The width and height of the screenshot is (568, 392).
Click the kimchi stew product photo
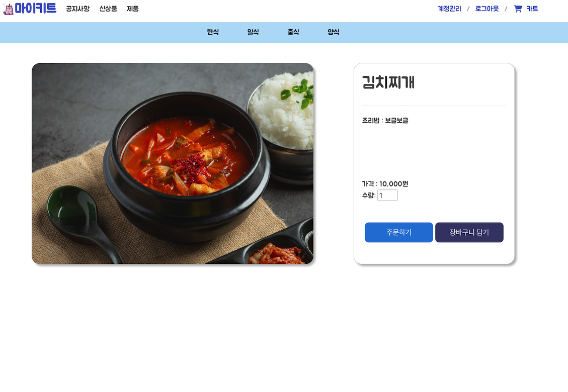[x=173, y=163]
